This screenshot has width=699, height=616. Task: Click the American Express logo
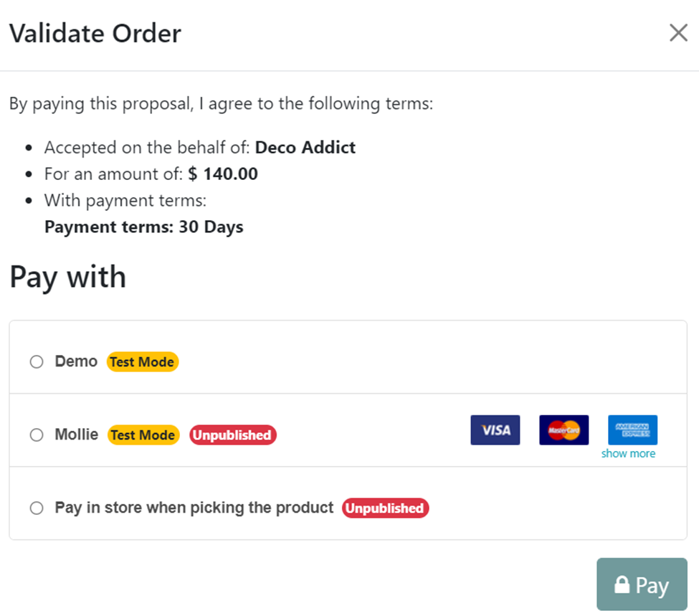pos(632,430)
